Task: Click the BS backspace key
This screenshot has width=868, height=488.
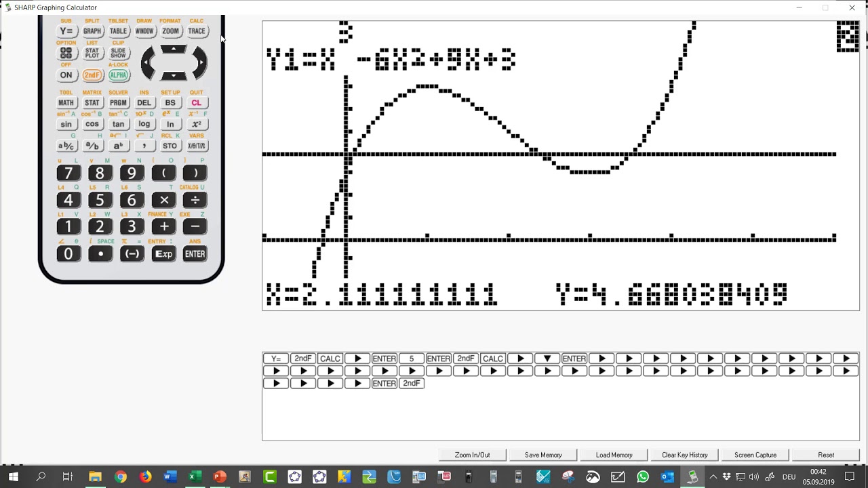Action: (x=170, y=103)
